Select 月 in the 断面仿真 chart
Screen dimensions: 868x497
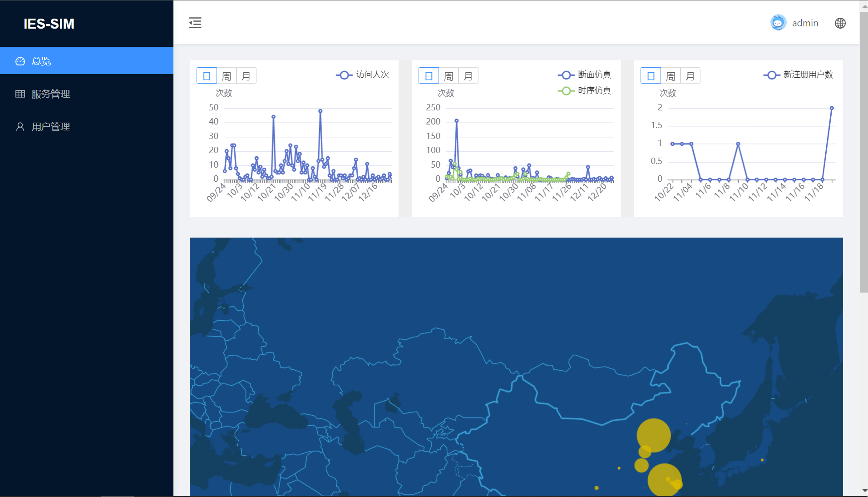coord(468,76)
